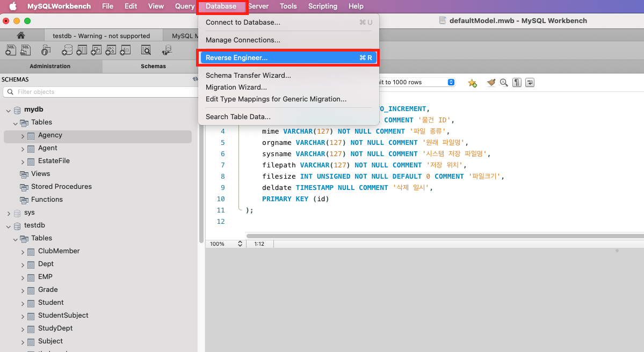Expand the Agent table node
The width and height of the screenshot is (644, 352).
click(x=23, y=149)
